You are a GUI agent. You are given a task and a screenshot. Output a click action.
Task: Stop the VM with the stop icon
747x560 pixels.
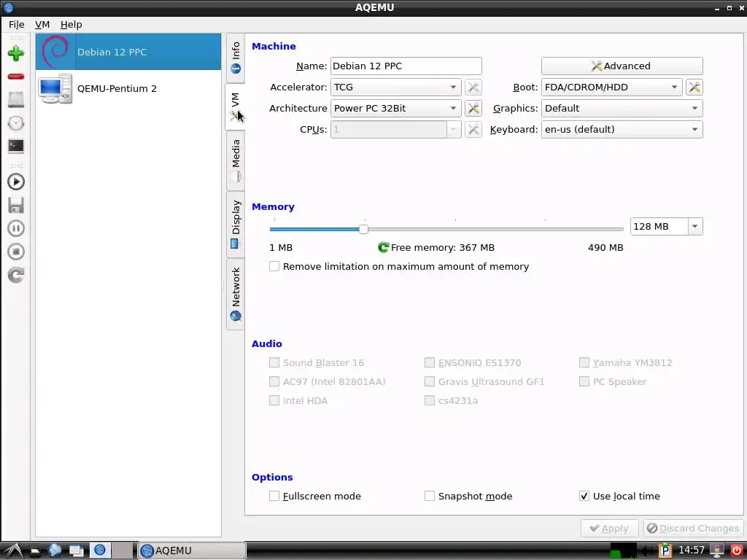click(16, 252)
